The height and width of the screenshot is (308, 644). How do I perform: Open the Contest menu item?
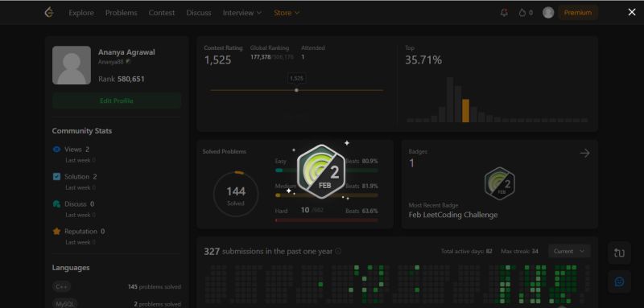pyautogui.click(x=162, y=13)
